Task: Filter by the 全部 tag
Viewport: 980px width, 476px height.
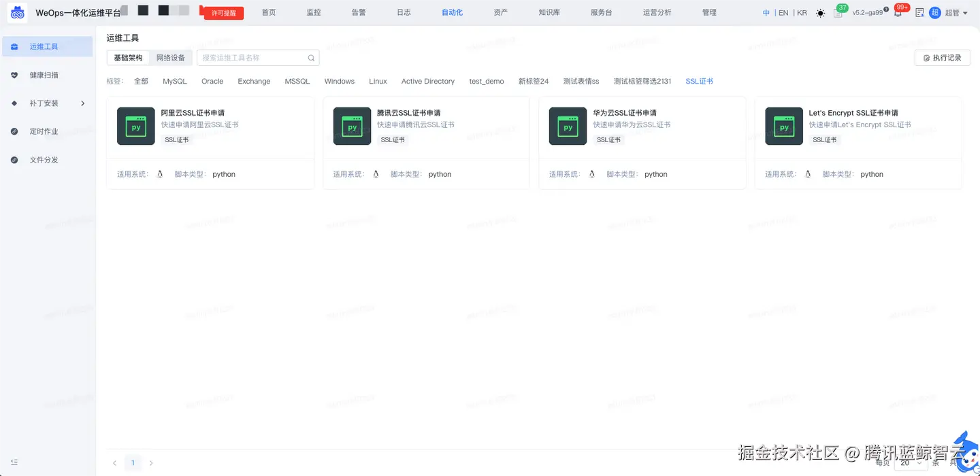Action: (x=141, y=81)
